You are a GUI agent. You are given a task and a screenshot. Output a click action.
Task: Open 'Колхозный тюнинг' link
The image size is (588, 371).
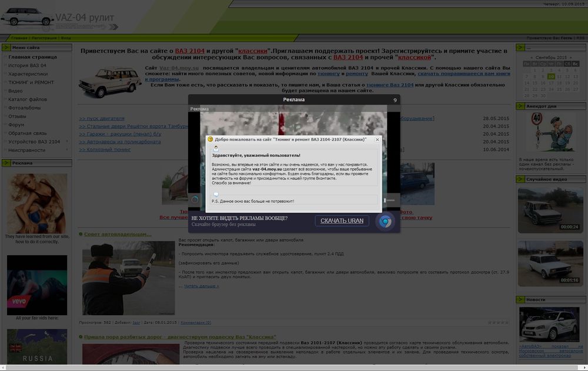105,149
